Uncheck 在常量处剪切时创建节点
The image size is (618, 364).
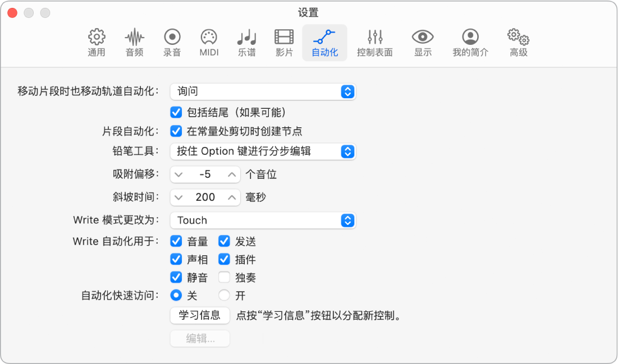176,131
